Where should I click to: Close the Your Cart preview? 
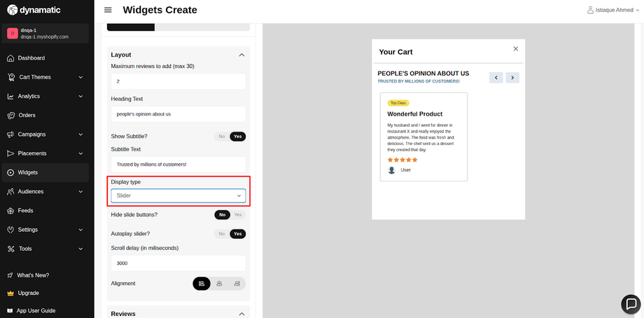click(516, 48)
